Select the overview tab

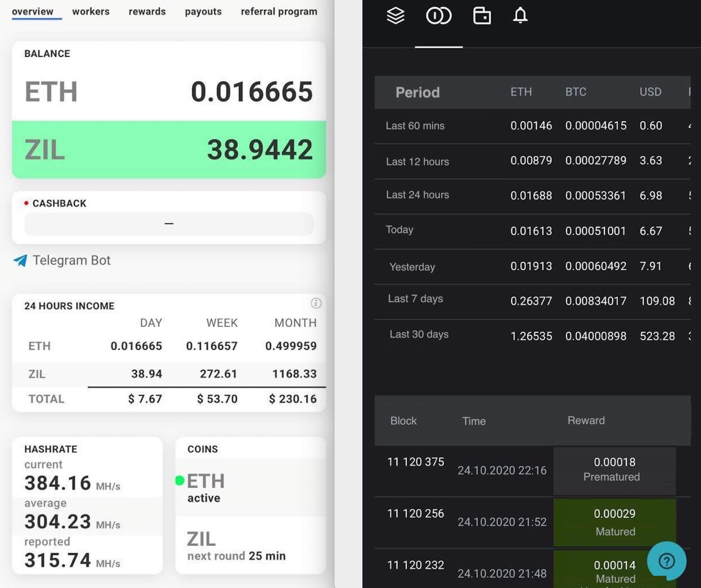(x=33, y=10)
